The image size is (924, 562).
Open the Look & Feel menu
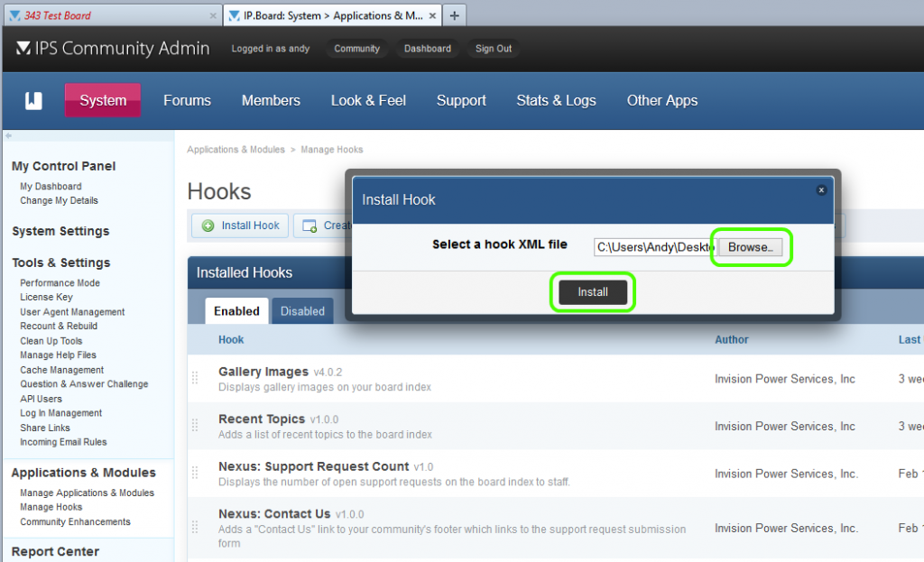coord(368,101)
